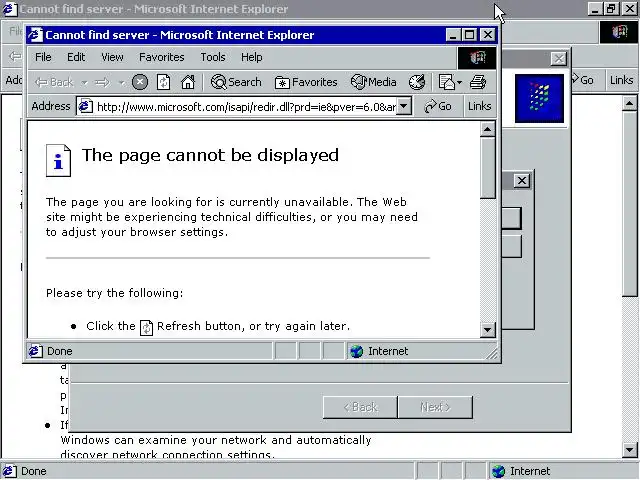Open Back history dropdown arrow

coord(84,83)
